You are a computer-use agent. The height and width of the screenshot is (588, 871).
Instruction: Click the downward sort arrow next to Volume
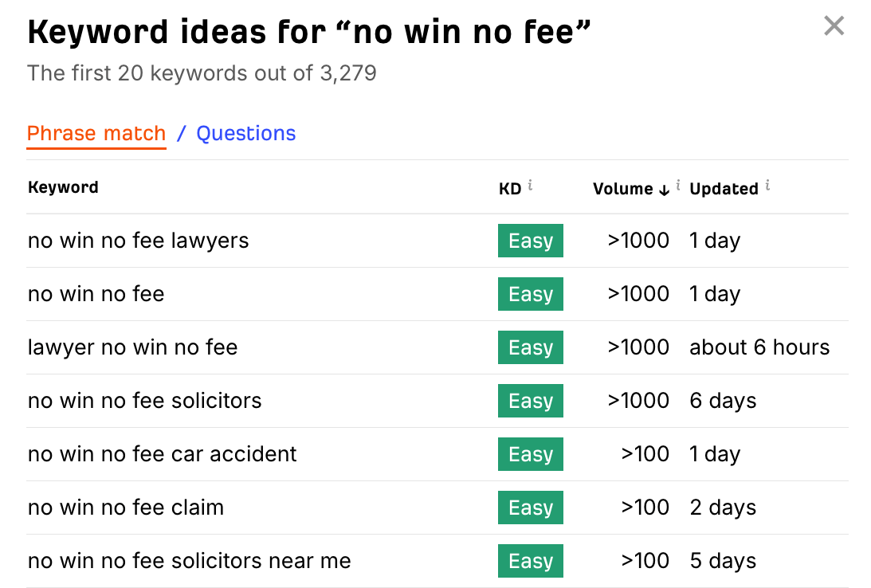[x=664, y=190]
